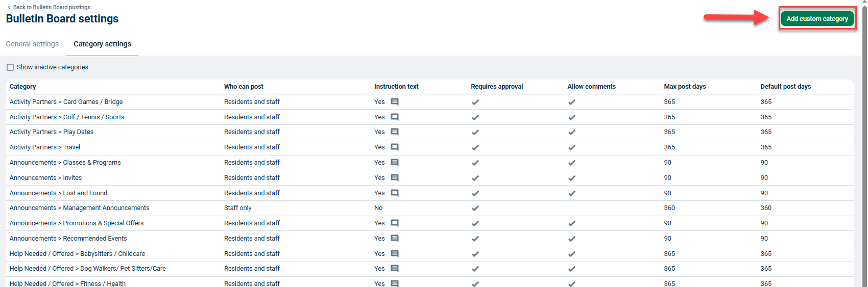Click 'No' instruction text in Management Announcements row
The image size is (868, 287).
378,208
